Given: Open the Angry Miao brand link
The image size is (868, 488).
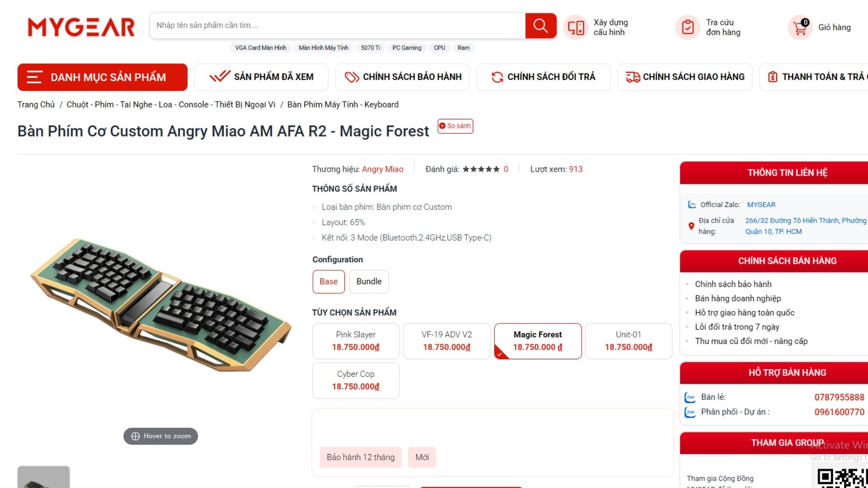Looking at the screenshot, I should [382, 169].
